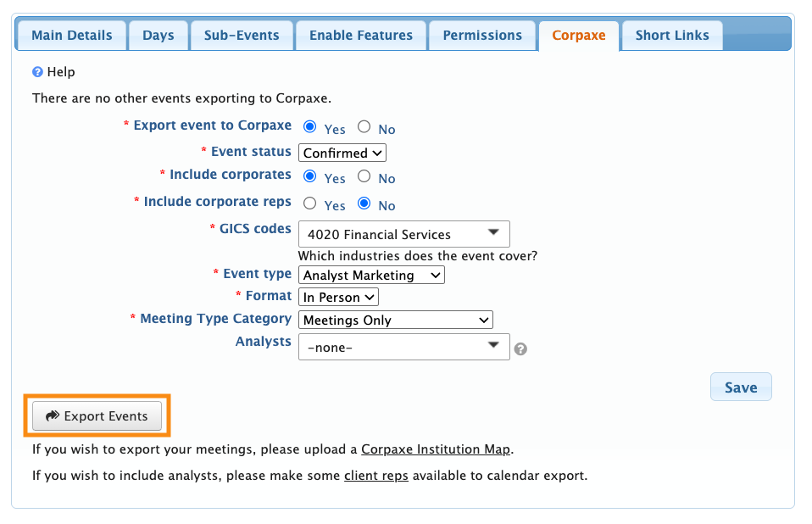
Task: Open the Corpaxe Institution Map link
Action: [436, 449]
